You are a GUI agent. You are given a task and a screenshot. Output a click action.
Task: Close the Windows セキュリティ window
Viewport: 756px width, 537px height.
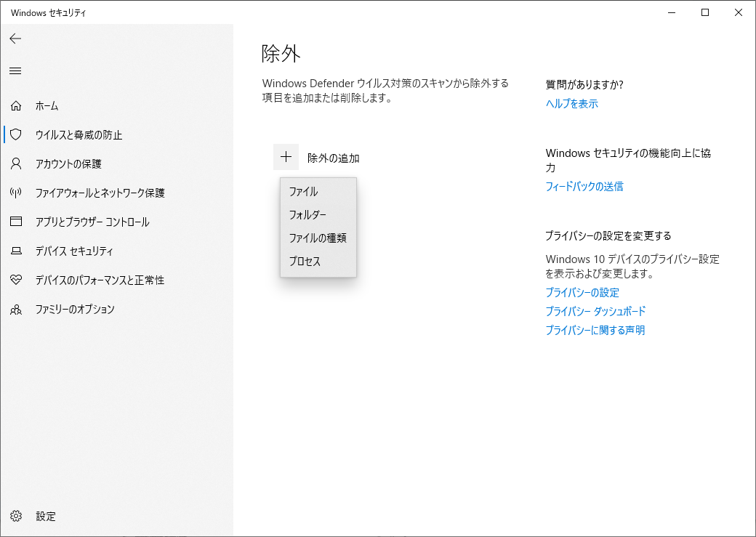738,12
